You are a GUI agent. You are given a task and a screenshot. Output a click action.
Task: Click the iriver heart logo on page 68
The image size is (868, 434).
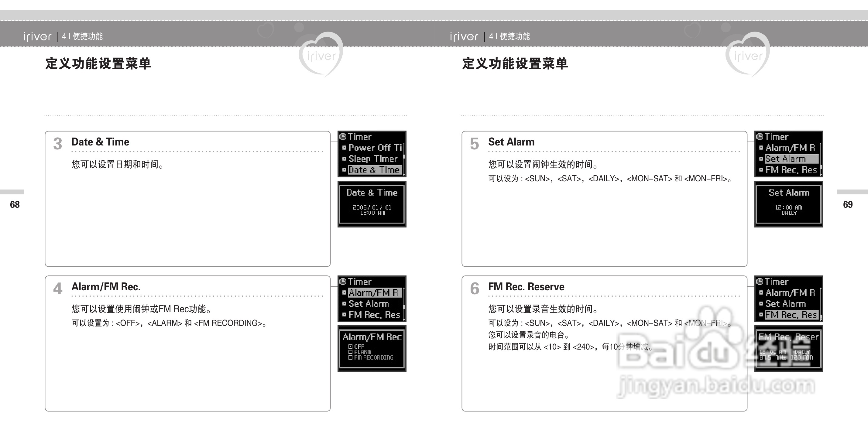(321, 55)
